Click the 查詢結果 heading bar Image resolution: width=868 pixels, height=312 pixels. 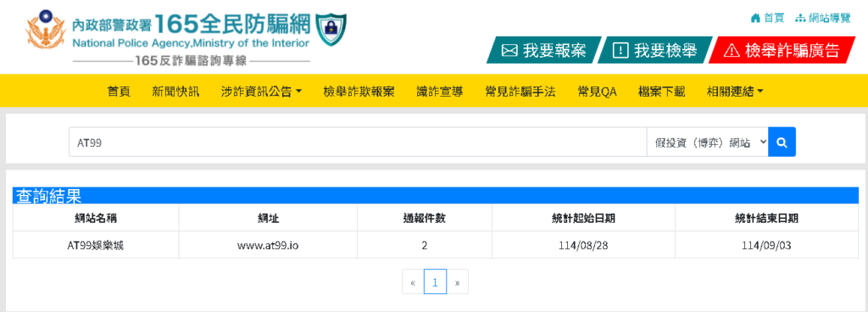[x=436, y=195]
